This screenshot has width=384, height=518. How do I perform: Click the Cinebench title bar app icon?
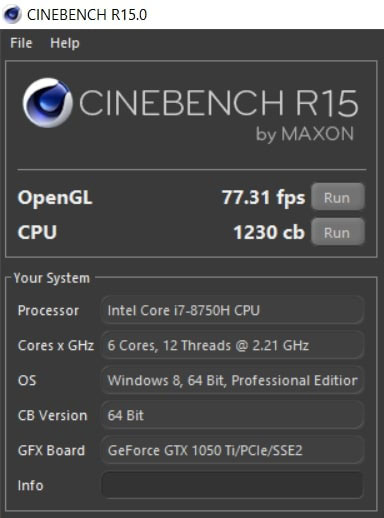click(12, 14)
